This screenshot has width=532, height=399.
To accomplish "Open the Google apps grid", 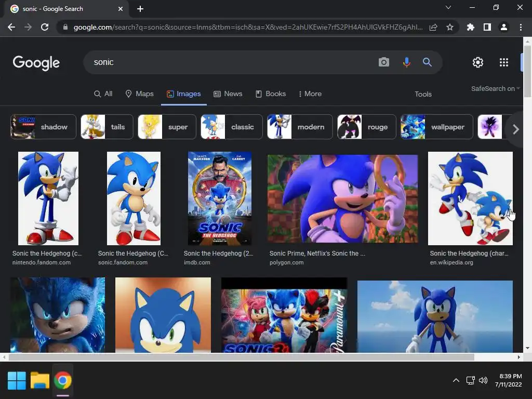I will tap(504, 62).
